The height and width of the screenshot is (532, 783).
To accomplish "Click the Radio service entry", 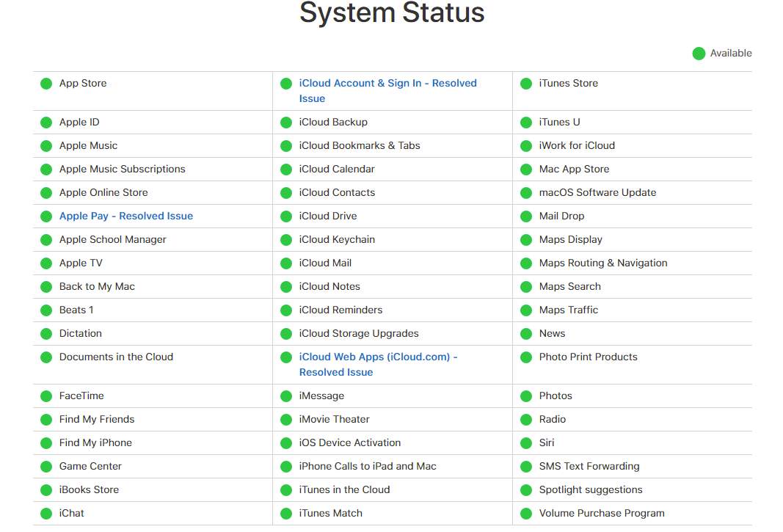I will [553, 419].
